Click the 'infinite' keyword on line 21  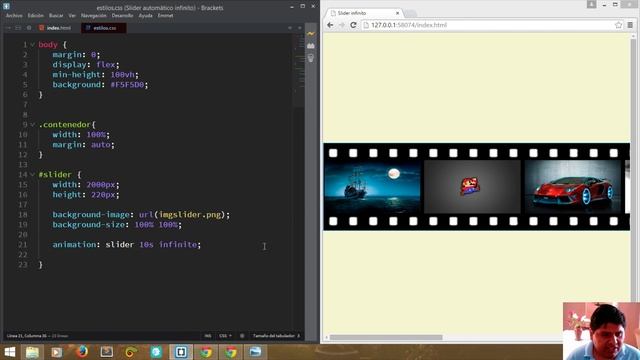(x=178, y=244)
